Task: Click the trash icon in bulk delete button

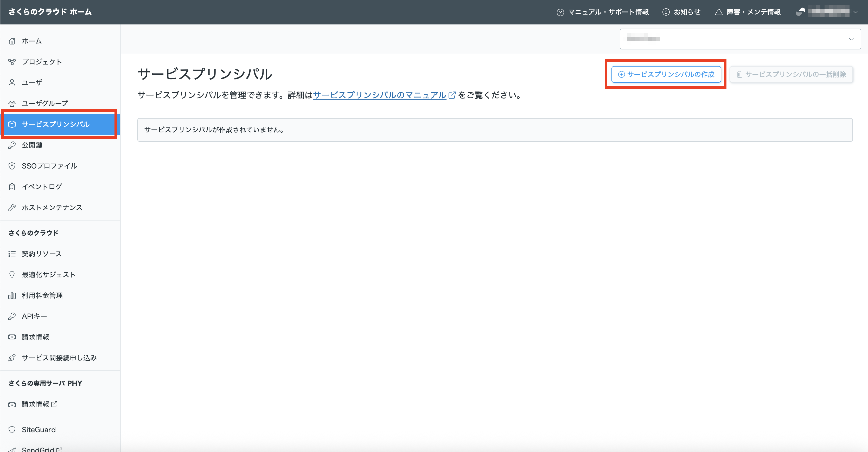Action: click(739, 74)
